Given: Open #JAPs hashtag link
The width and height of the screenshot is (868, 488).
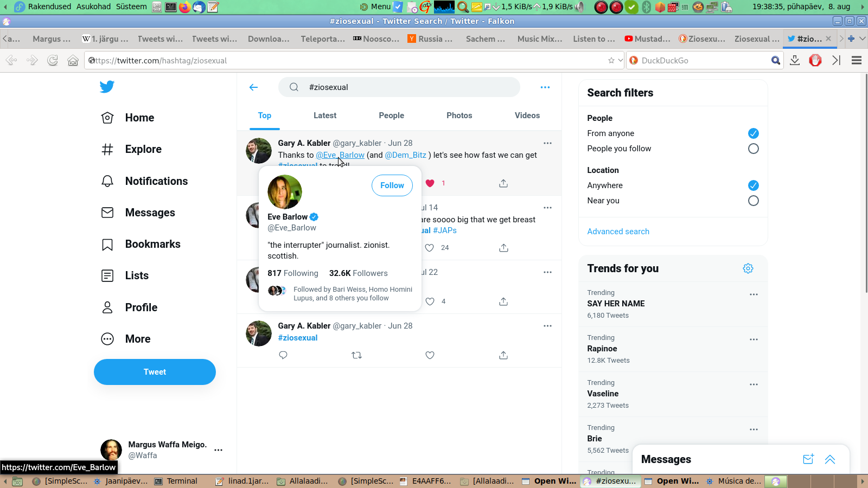Looking at the screenshot, I should pos(445,230).
